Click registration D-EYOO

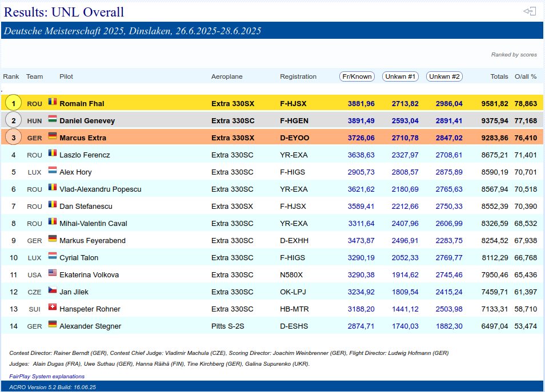(294, 138)
